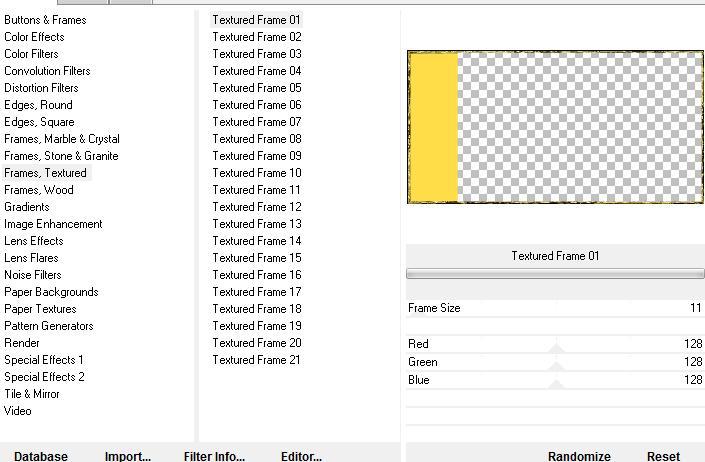Screen dimensions: 705x462
Task: Open Distortion Filters category
Action: 41,88
